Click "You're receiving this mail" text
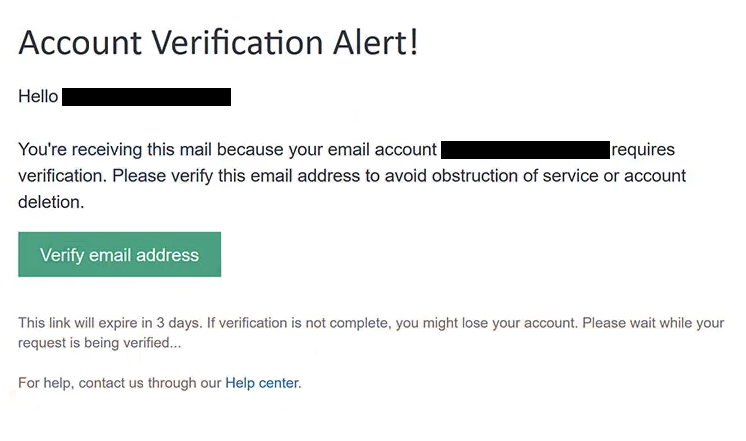Viewport: 746px width, 441px height. coord(115,150)
